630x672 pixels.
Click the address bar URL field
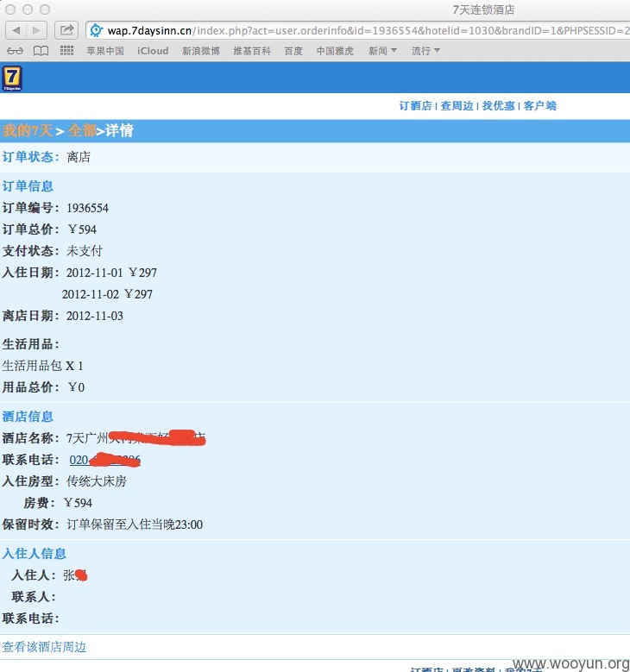[360, 31]
